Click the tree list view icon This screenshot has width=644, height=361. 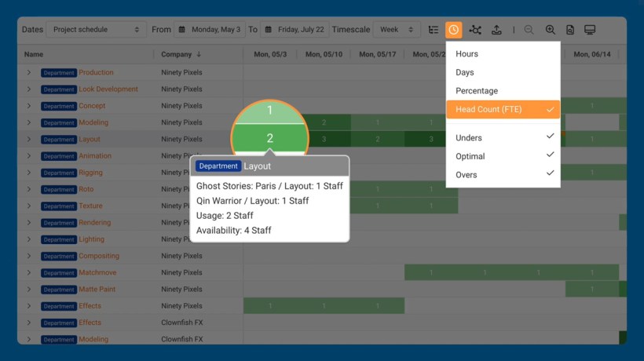click(x=434, y=30)
